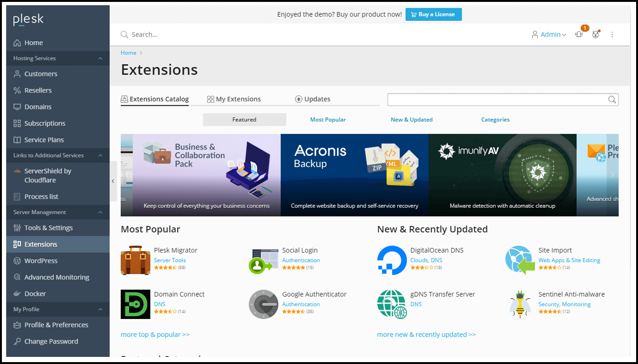Open notifications bell with badge

click(579, 34)
